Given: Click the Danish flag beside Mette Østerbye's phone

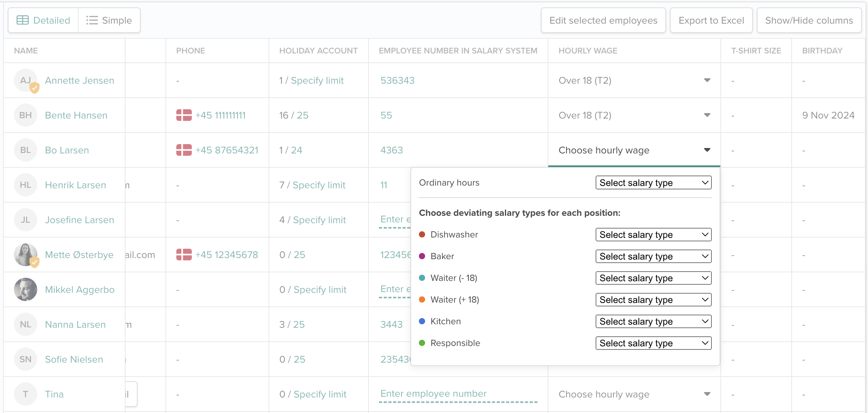Looking at the screenshot, I should (184, 255).
